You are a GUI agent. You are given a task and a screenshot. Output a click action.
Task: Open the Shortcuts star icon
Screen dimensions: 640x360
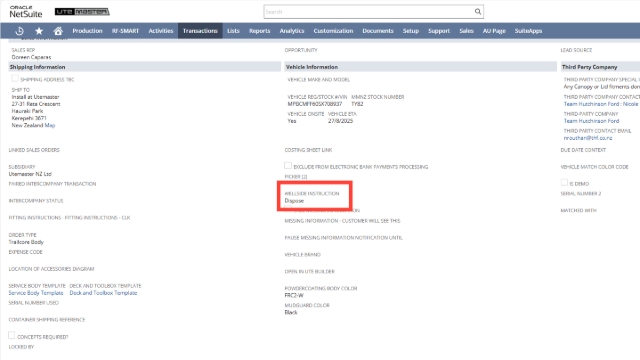click(39, 31)
